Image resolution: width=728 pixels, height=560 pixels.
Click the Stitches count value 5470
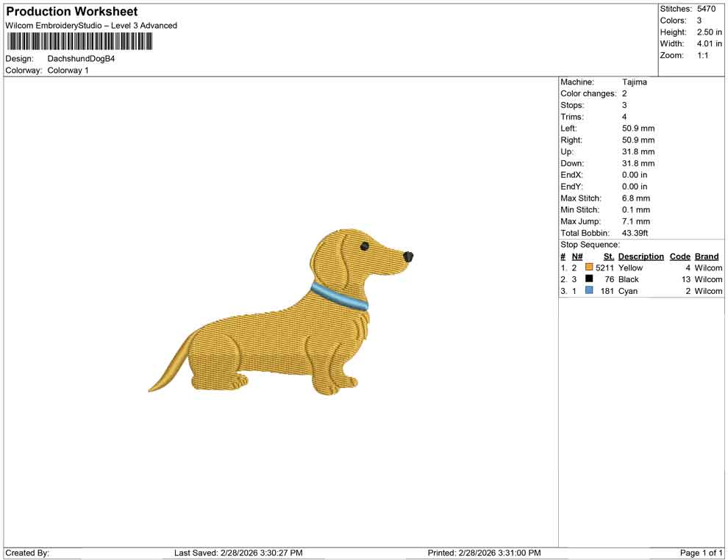click(x=707, y=9)
